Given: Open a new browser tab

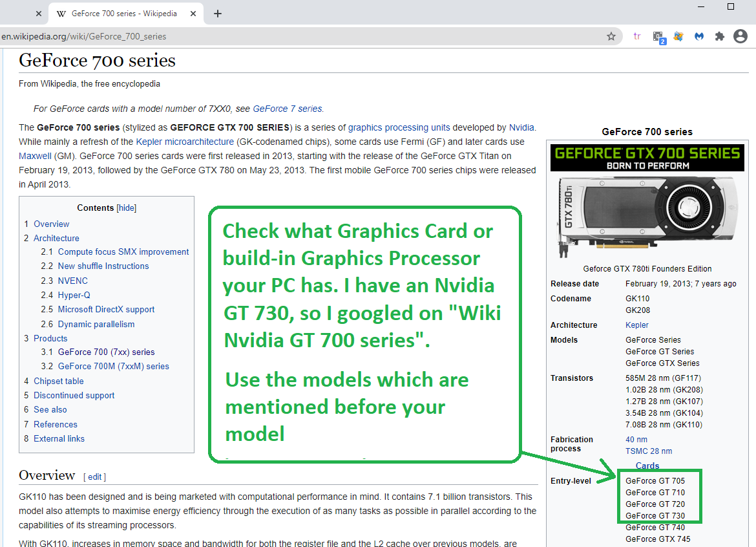Looking at the screenshot, I should click(218, 14).
